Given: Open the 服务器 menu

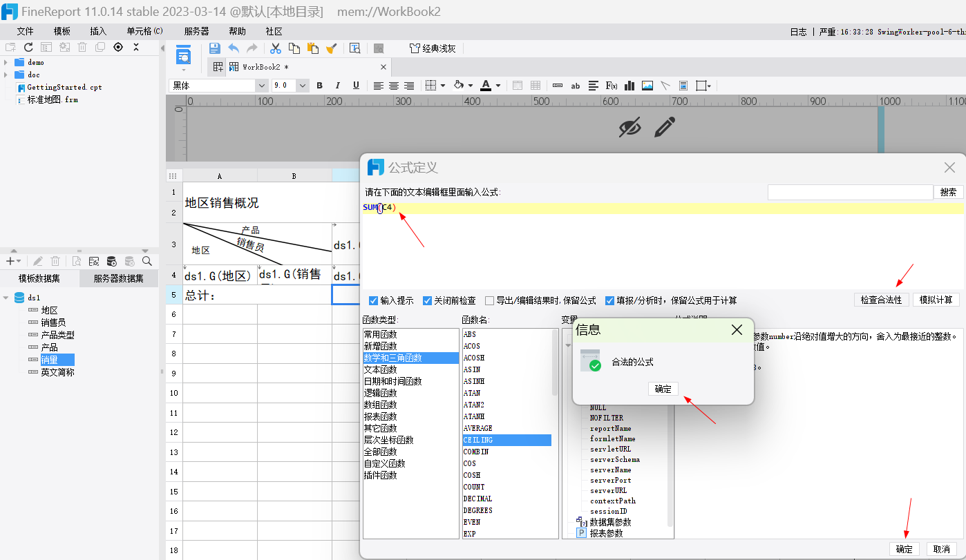Looking at the screenshot, I should [197, 31].
